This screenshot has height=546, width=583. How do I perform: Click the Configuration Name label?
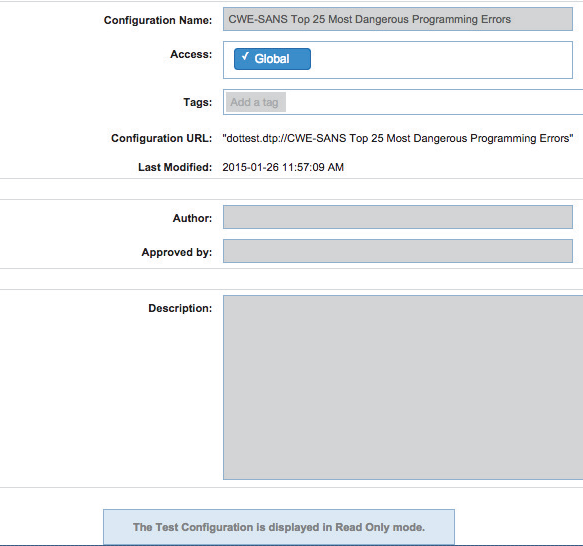pyautogui.click(x=158, y=20)
